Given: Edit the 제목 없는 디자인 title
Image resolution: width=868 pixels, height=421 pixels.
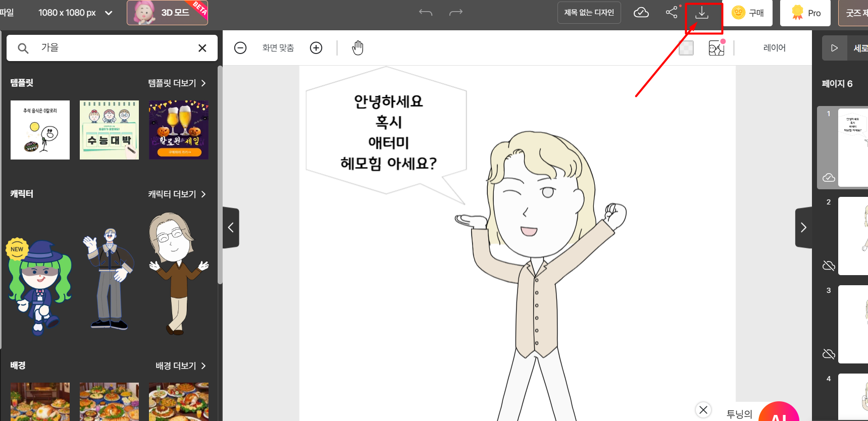Looking at the screenshot, I should point(589,13).
